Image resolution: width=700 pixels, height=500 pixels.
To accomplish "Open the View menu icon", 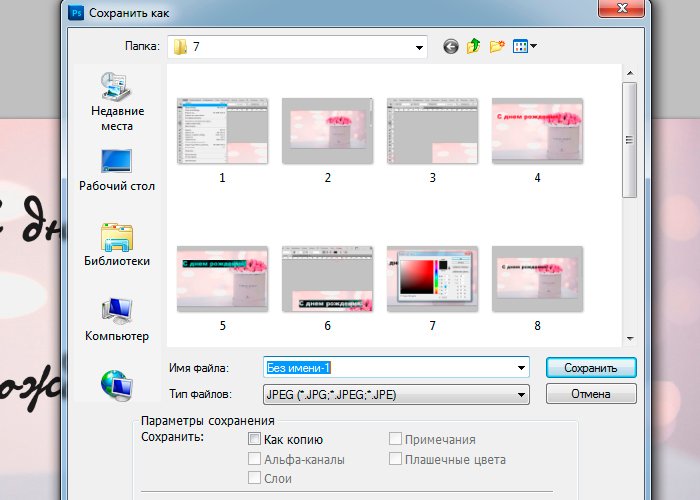I will pyautogui.click(x=524, y=46).
